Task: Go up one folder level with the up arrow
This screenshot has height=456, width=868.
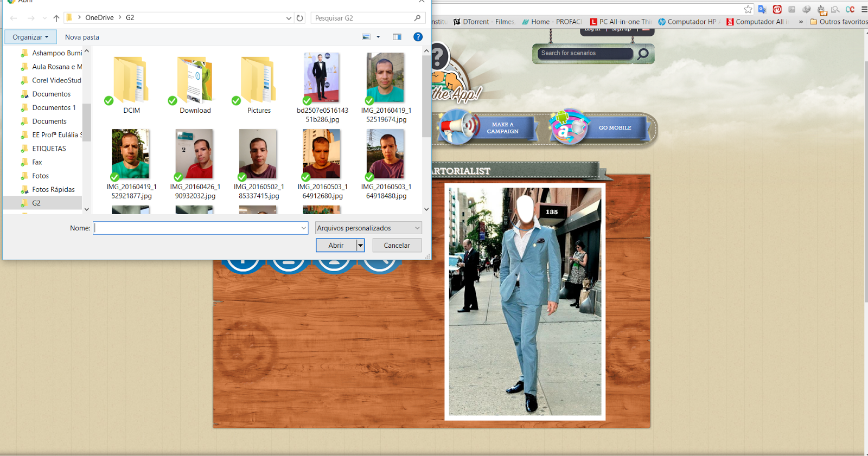Action: pos(56,18)
